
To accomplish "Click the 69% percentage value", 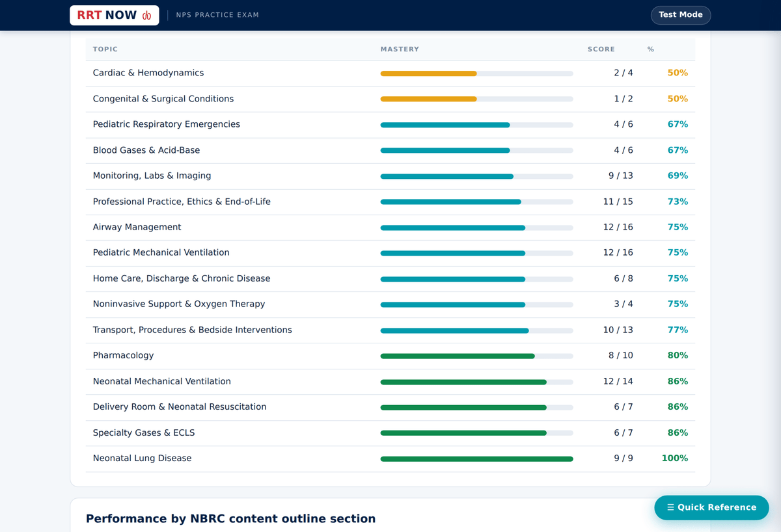I will [678, 176].
